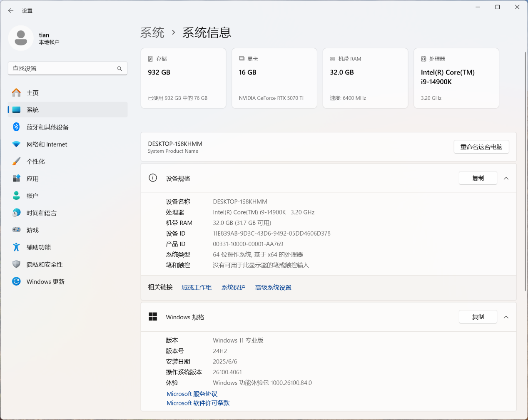Click the 隐私和安全性 shield icon

[16, 264]
